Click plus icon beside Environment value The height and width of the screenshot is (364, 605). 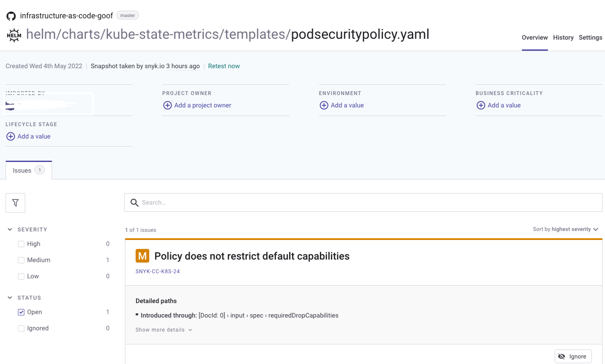324,105
